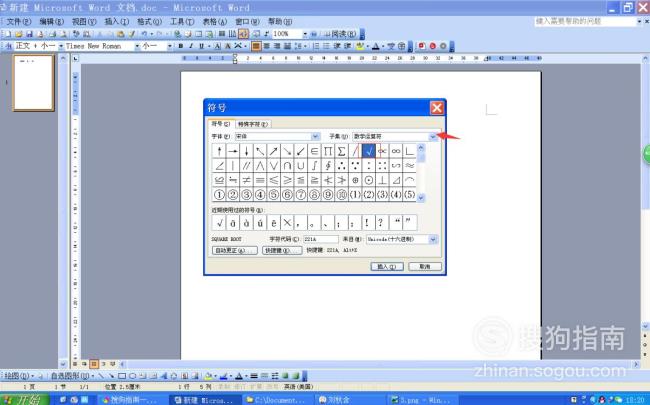Click the Line tool in Drawing toolbar
650x405 pixels.
(x=101, y=376)
